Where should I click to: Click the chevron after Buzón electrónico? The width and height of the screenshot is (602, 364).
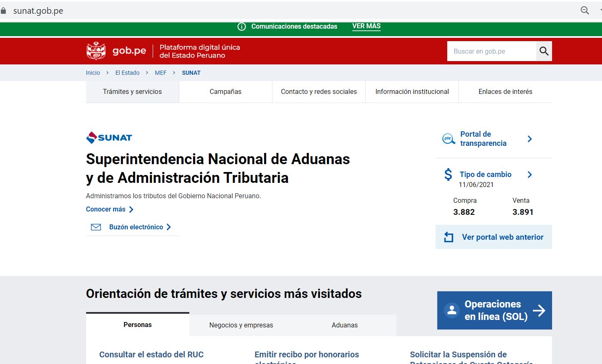(168, 227)
